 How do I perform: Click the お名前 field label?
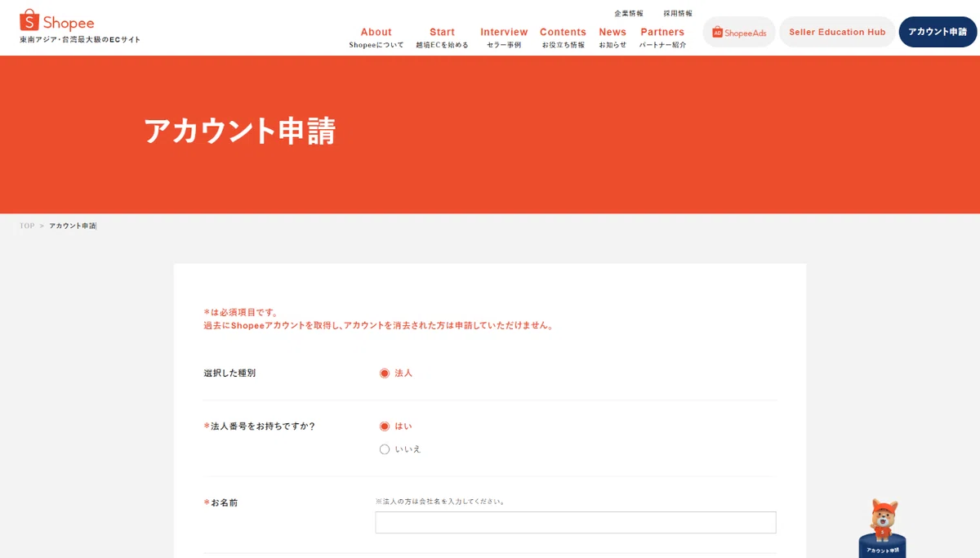220,503
